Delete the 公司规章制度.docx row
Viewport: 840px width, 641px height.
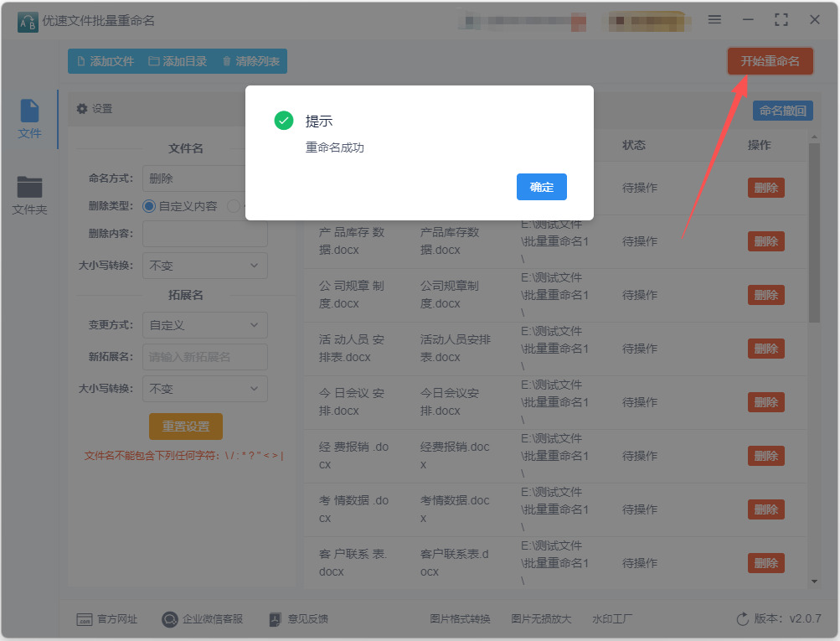[766, 295]
